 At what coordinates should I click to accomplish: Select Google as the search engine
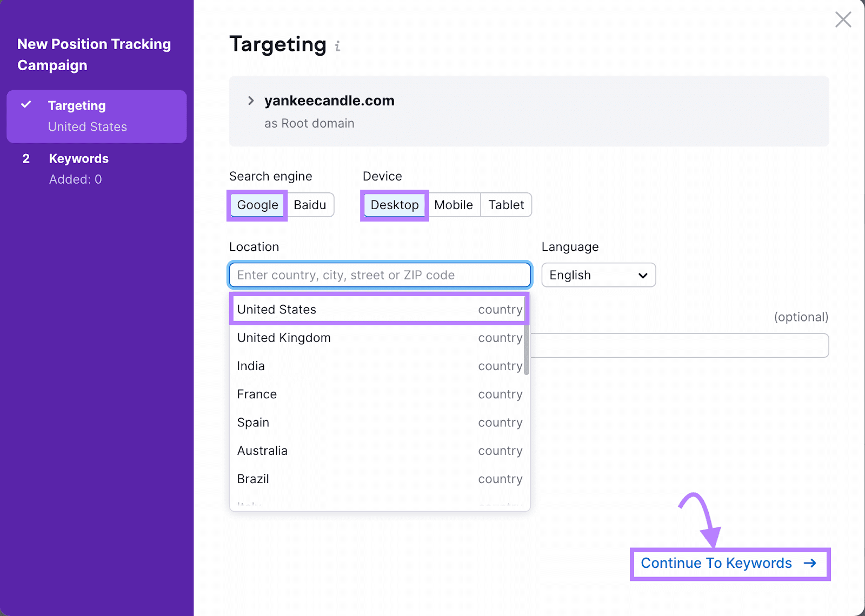tap(257, 205)
